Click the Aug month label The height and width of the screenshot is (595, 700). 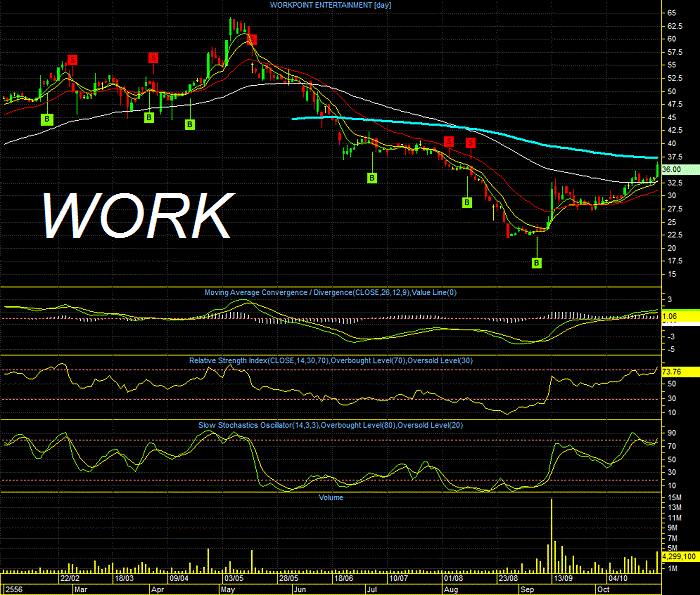click(x=451, y=589)
